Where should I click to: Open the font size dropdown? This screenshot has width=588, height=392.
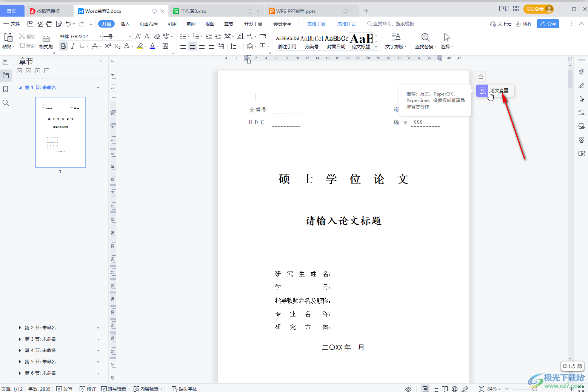click(x=130, y=36)
